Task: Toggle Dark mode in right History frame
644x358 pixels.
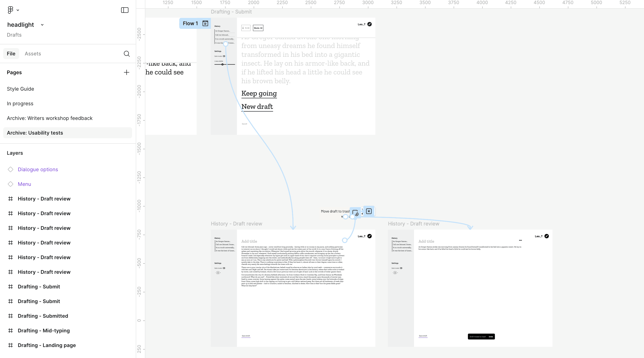Action: pos(401,268)
